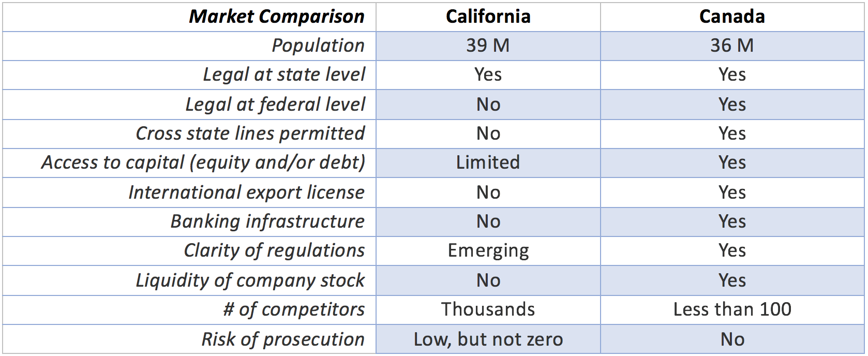The image size is (868, 356).
Task: Select California's 39 M population cell
Action: pos(488,46)
